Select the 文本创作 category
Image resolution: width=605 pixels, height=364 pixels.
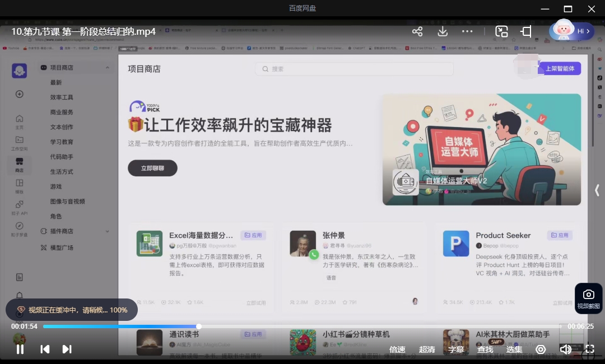(x=62, y=127)
